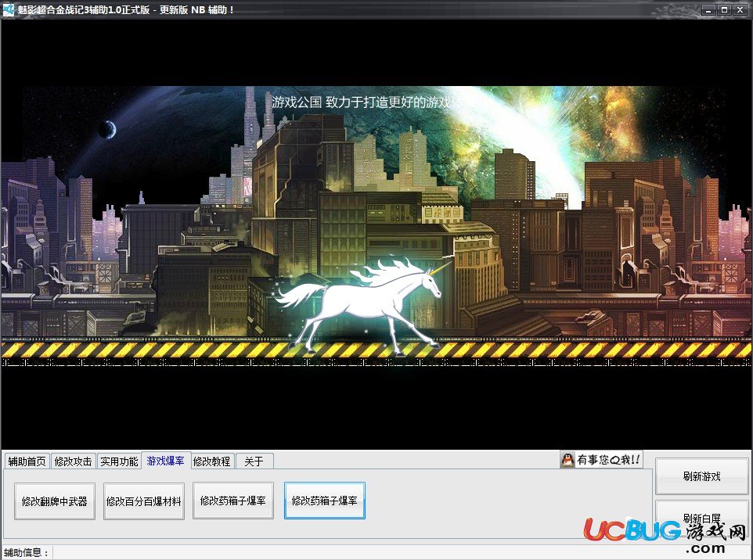Click the 刷新白屏 button
Viewport: 753px width, 560px height.
(702, 519)
